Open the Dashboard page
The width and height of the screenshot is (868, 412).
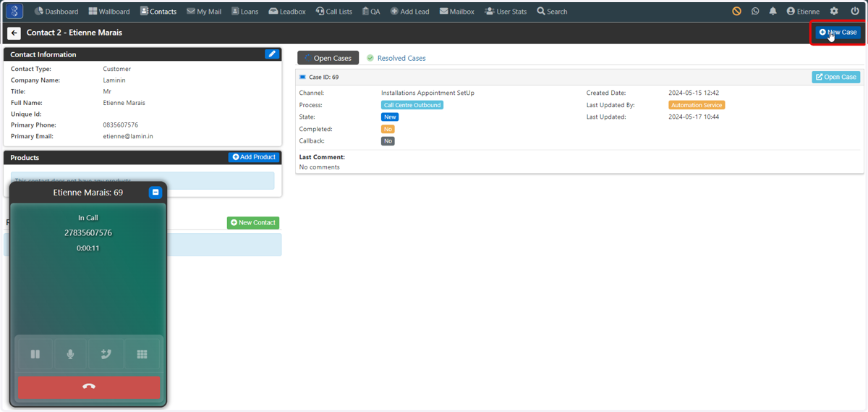(x=56, y=12)
